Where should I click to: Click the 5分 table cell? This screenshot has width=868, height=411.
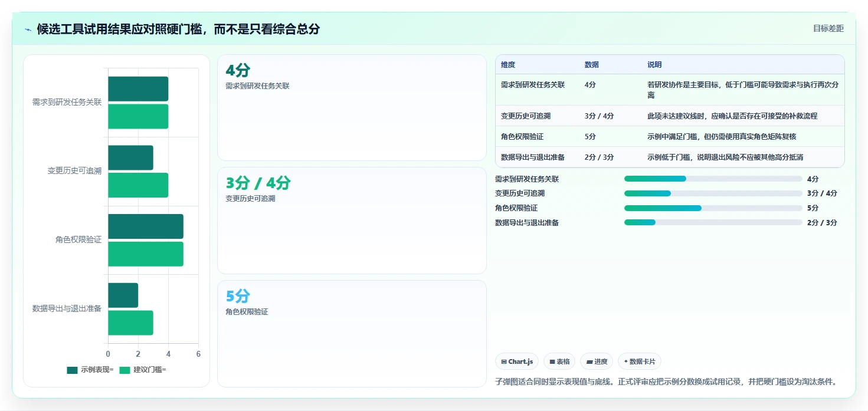tap(590, 137)
